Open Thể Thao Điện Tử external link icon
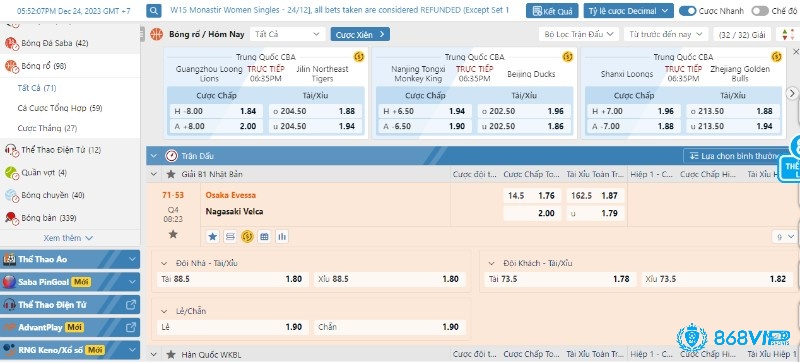The image size is (800, 362). (131, 305)
